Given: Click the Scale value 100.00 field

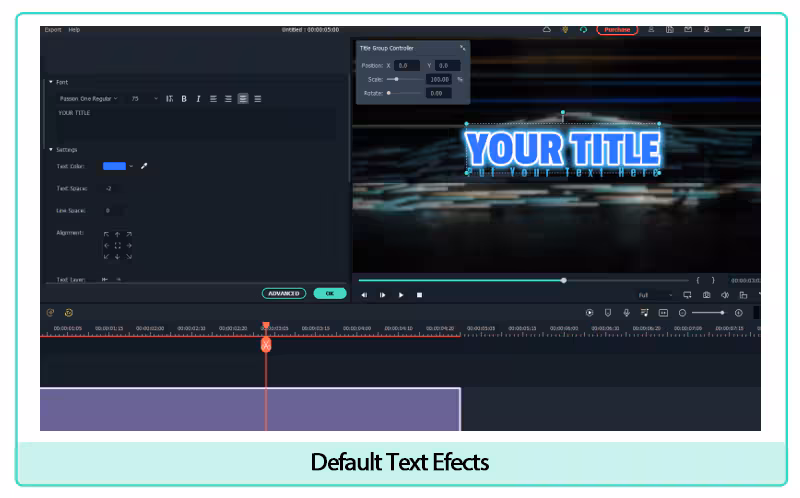Looking at the screenshot, I should tap(439, 79).
